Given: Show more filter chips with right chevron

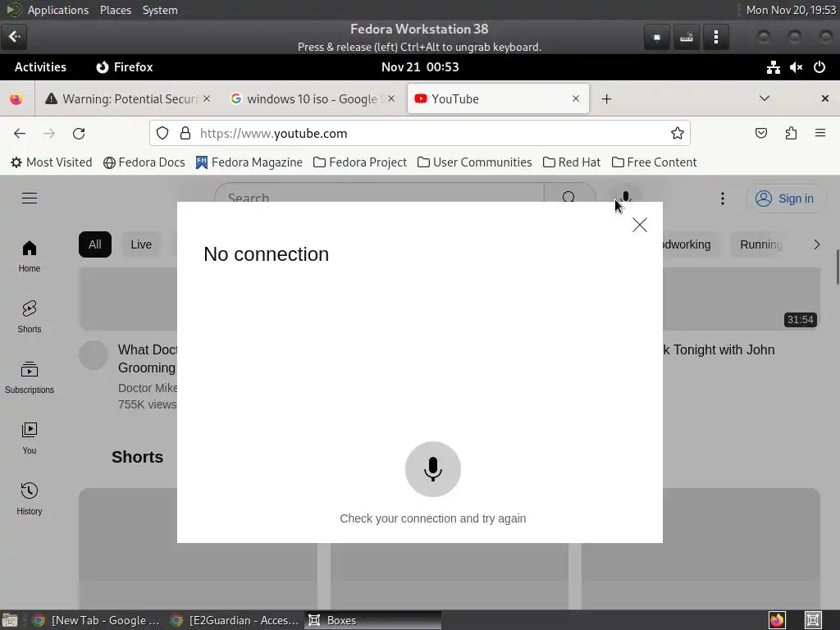Looking at the screenshot, I should pyautogui.click(x=817, y=244).
